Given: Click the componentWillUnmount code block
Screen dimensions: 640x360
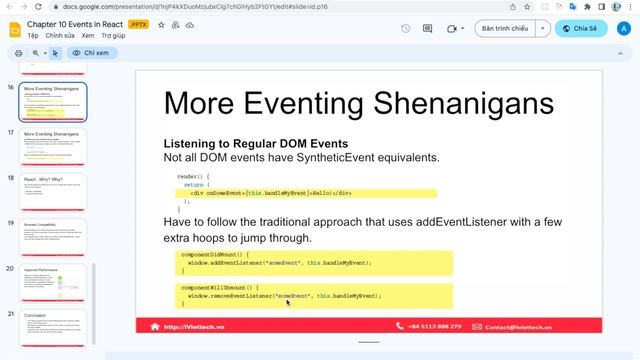Looking at the screenshot, I should tap(314, 296).
